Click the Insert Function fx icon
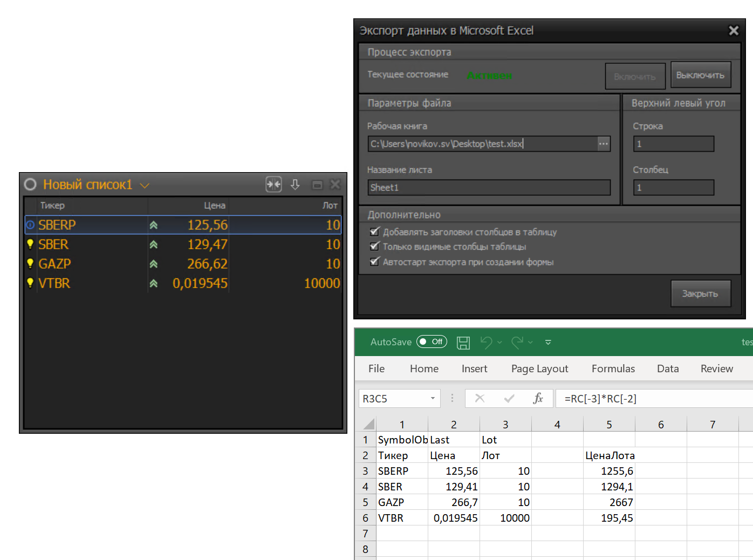The width and height of the screenshot is (753, 560). pyautogui.click(x=538, y=399)
